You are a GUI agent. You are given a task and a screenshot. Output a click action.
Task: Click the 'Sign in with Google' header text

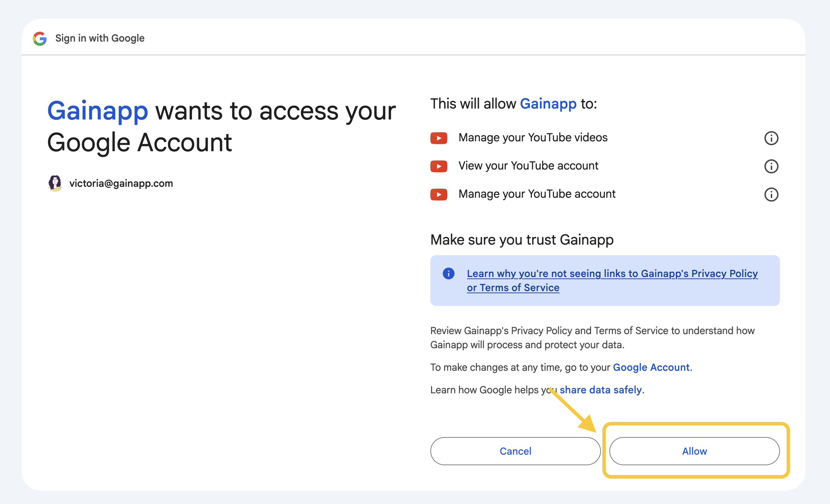[100, 38]
